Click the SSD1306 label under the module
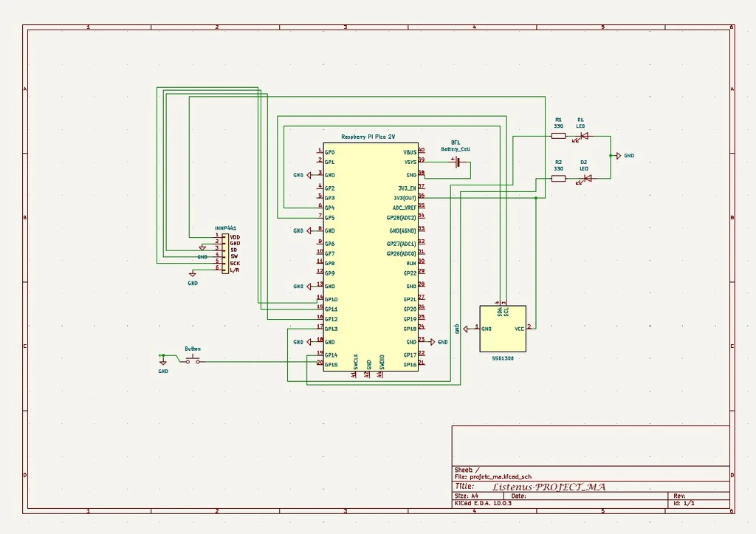Image resolution: width=756 pixels, height=534 pixels. pos(502,358)
